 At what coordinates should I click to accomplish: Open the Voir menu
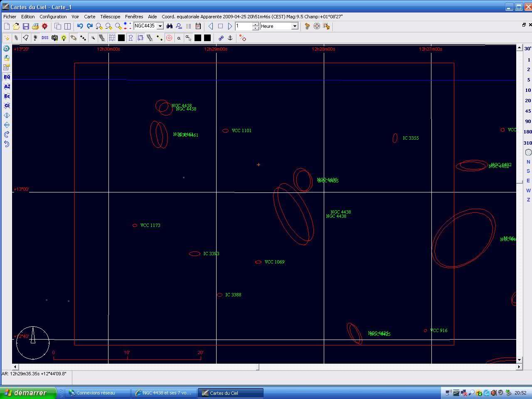pyautogui.click(x=75, y=17)
